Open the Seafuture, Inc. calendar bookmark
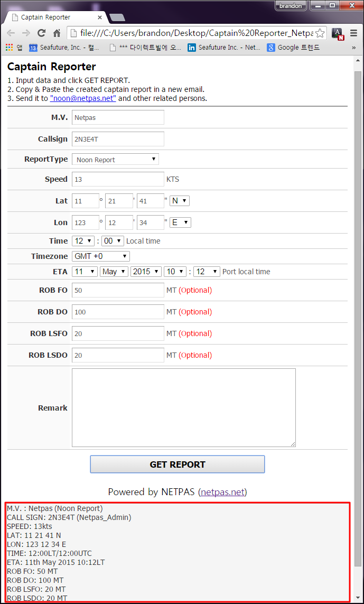364x604 pixels. [x=64, y=48]
